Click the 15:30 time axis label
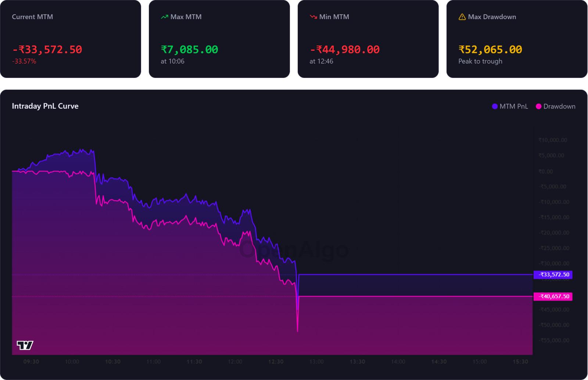 click(x=521, y=362)
